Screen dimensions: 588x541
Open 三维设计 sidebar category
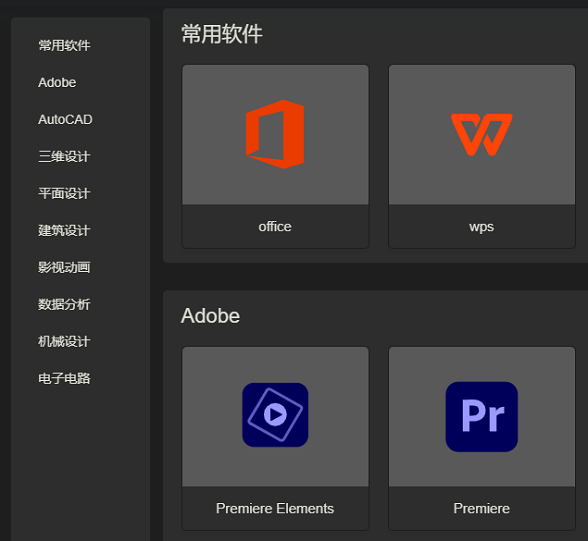[x=64, y=156]
